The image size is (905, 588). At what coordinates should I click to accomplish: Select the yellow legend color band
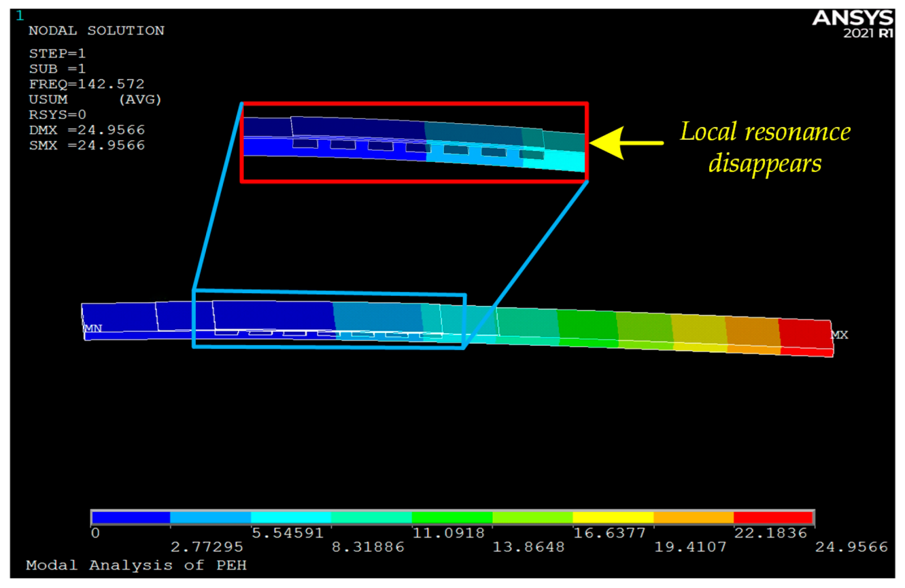(612, 517)
